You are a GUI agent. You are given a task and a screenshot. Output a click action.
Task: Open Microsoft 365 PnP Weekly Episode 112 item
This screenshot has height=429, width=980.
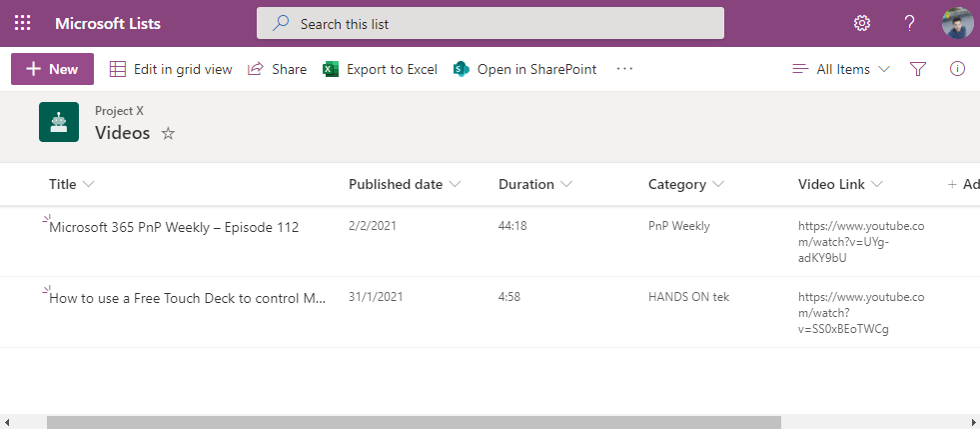click(x=174, y=227)
